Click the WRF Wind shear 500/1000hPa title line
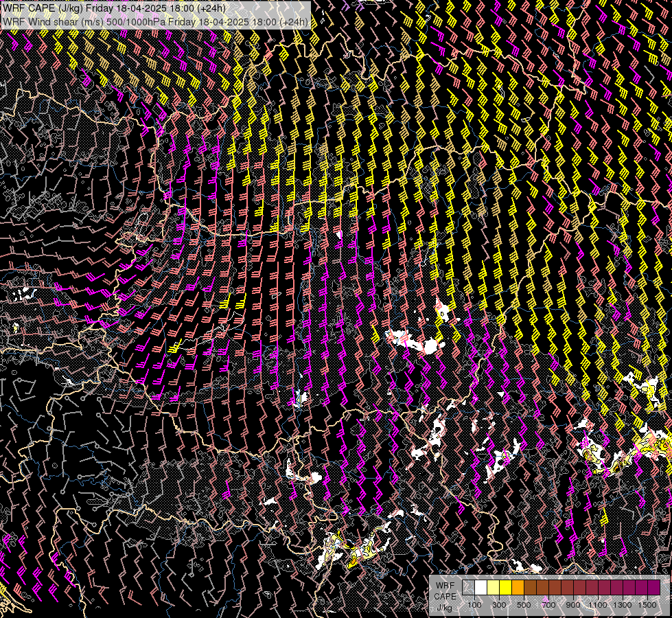Image resolution: width=672 pixels, height=618 pixels. pyautogui.click(x=155, y=22)
